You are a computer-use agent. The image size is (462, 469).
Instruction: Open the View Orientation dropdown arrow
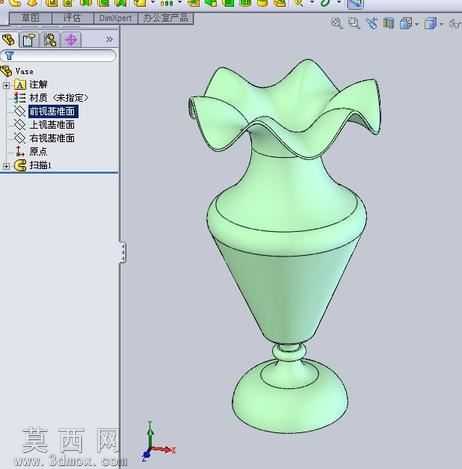417,24
